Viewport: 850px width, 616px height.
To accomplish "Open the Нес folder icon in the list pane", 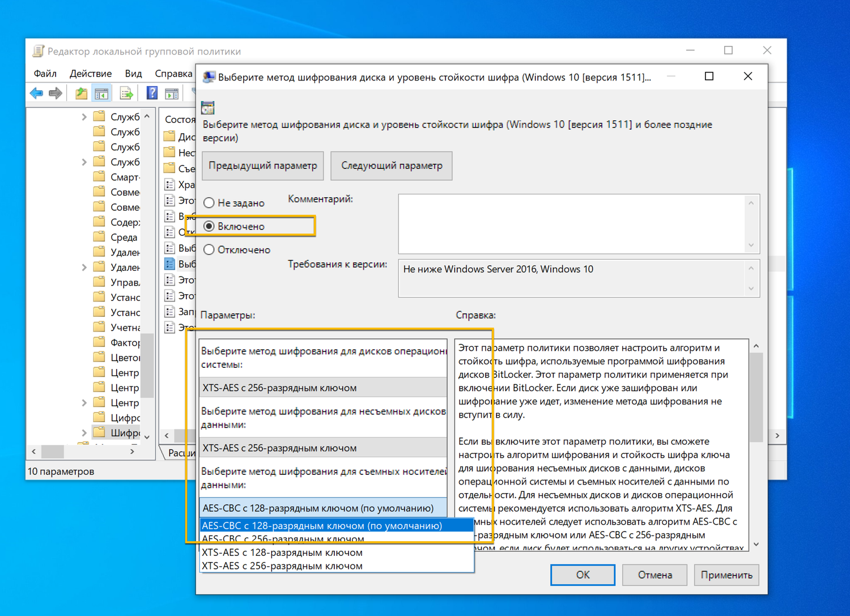I will point(169,152).
